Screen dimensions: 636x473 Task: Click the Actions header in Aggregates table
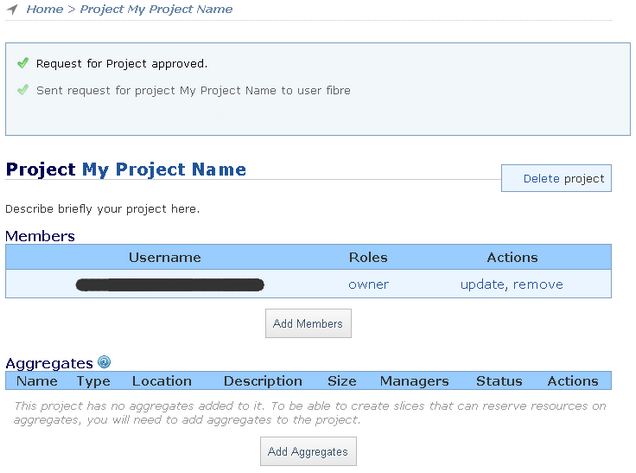(x=573, y=381)
